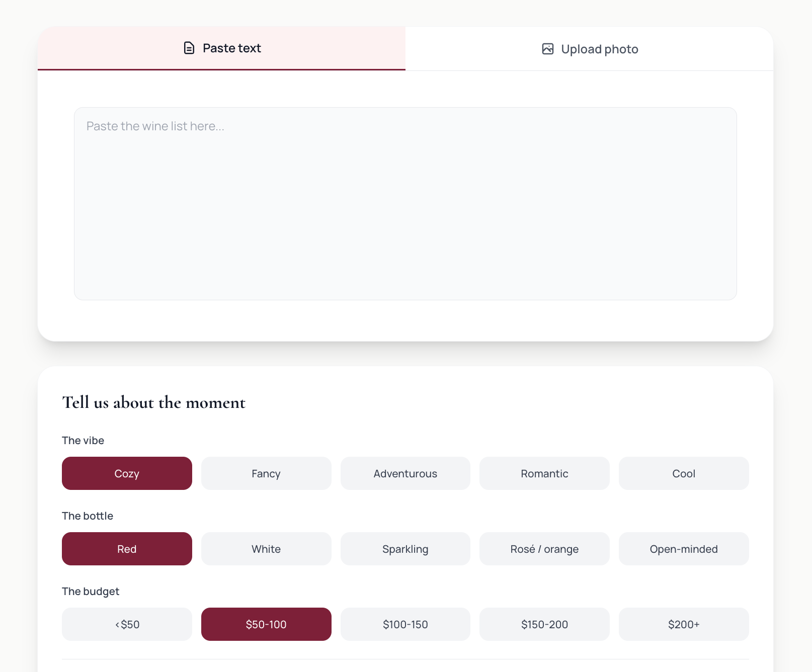Set the budget to $100-150
The height and width of the screenshot is (672, 812).
click(x=405, y=624)
